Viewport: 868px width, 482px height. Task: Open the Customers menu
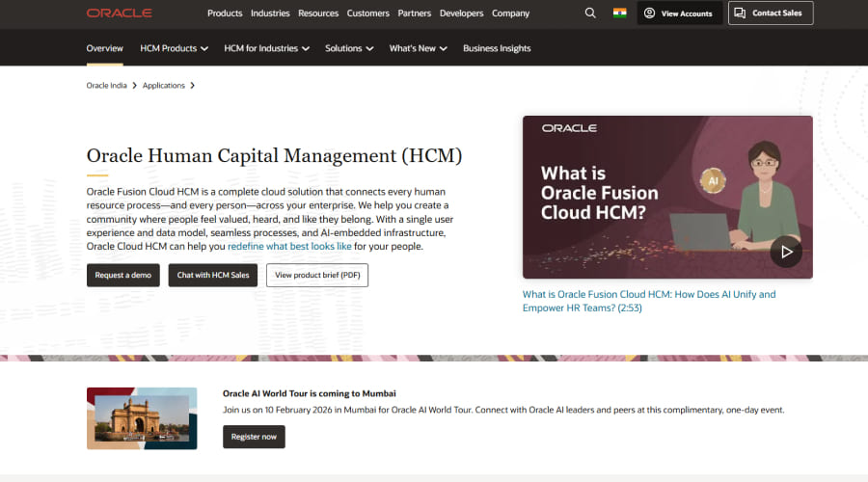click(x=368, y=13)
